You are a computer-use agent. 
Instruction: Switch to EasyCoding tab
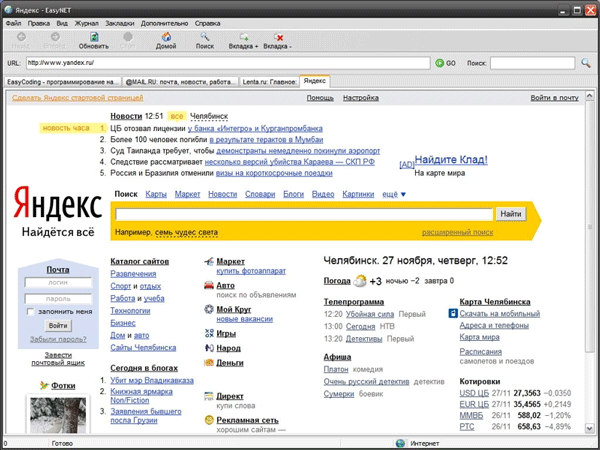tap(63, 82)
